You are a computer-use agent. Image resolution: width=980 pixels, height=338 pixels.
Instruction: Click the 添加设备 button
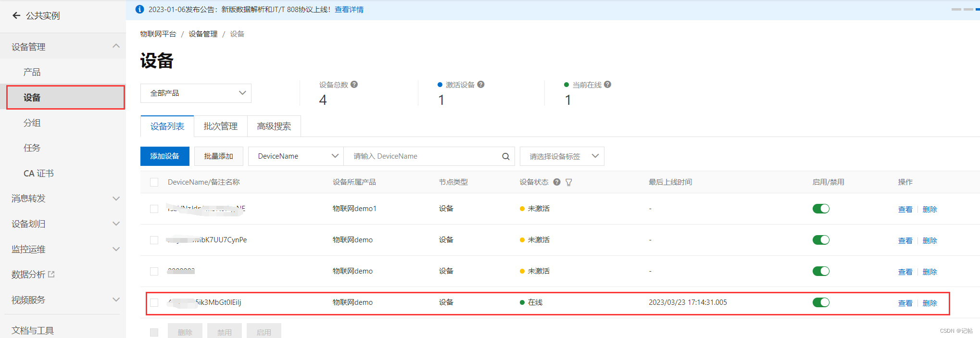164,156
